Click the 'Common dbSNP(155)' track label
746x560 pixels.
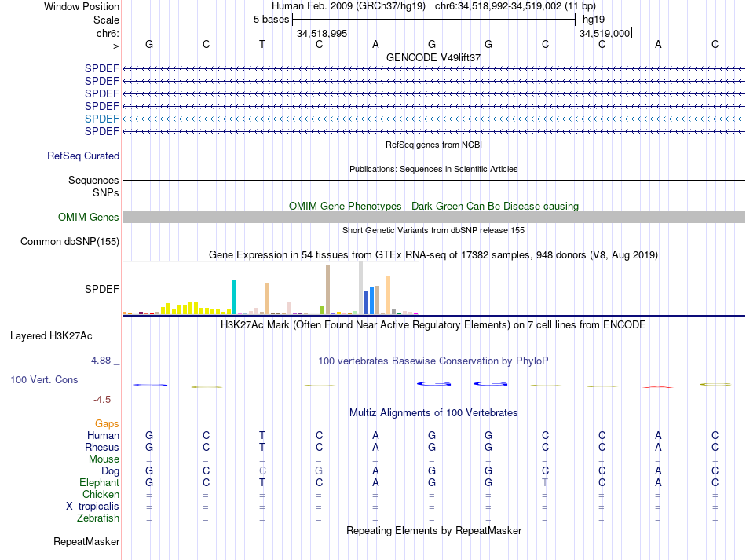pos(69,241)
